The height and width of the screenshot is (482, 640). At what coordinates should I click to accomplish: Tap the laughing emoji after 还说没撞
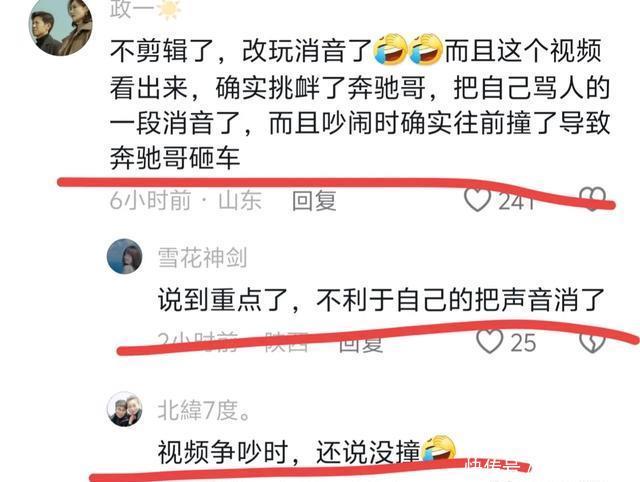(x=439, y=449)
